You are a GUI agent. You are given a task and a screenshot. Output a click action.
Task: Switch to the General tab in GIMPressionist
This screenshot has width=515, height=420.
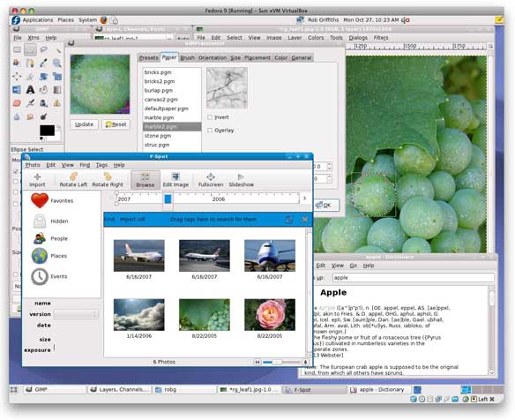(302, 58)
